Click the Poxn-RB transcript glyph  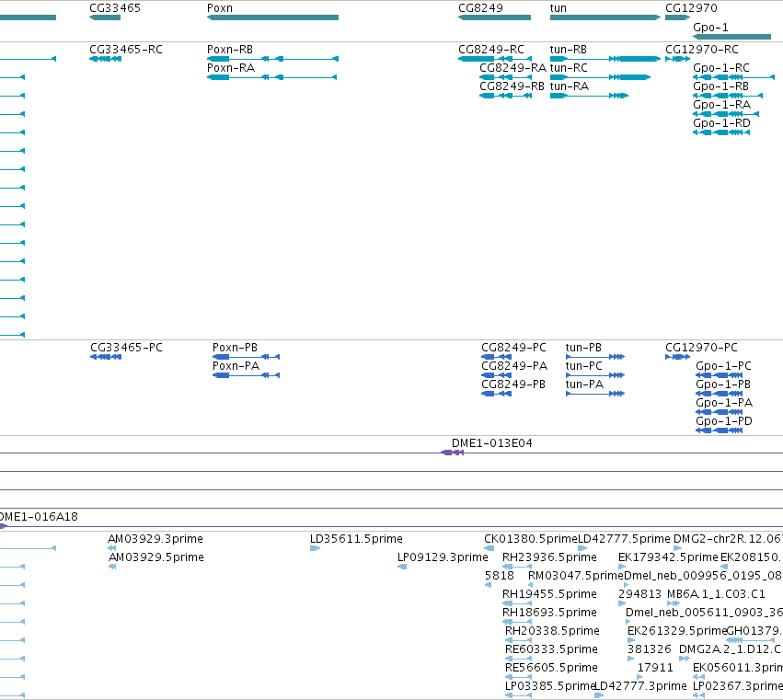272,59
